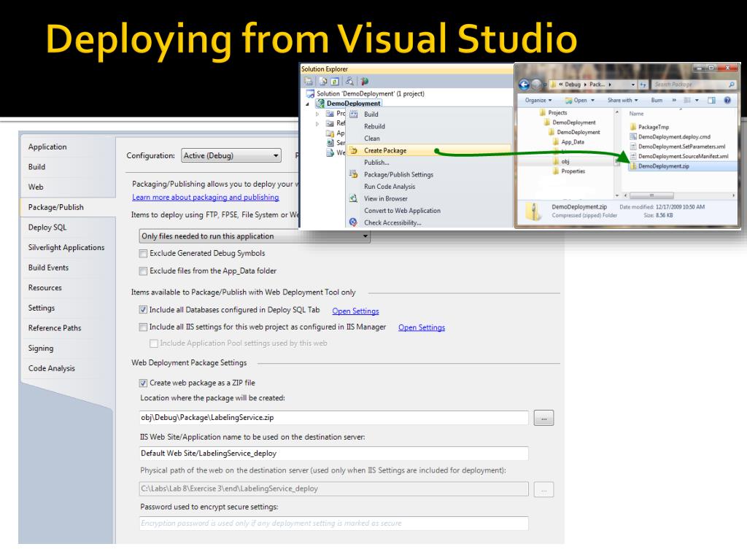Click the encryption password field
The width and height of the screenshot is (747, 560).
(x=333, y=524)
